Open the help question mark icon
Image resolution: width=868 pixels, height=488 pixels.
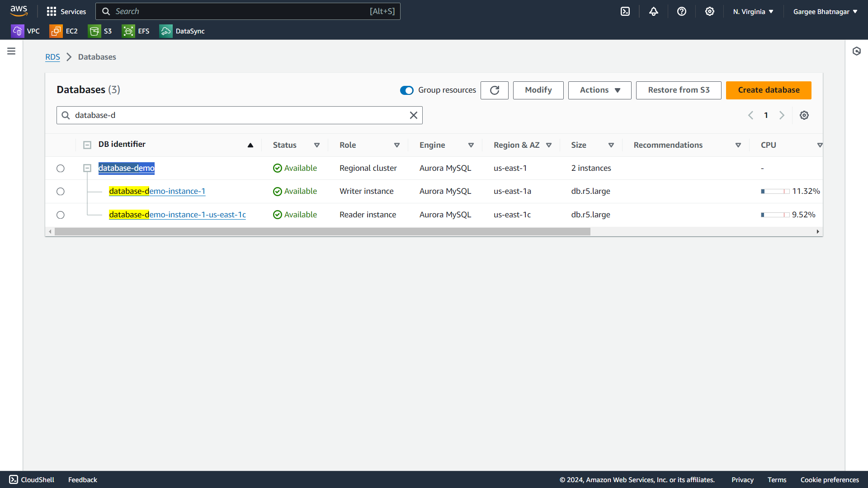[x=682, y=11]
